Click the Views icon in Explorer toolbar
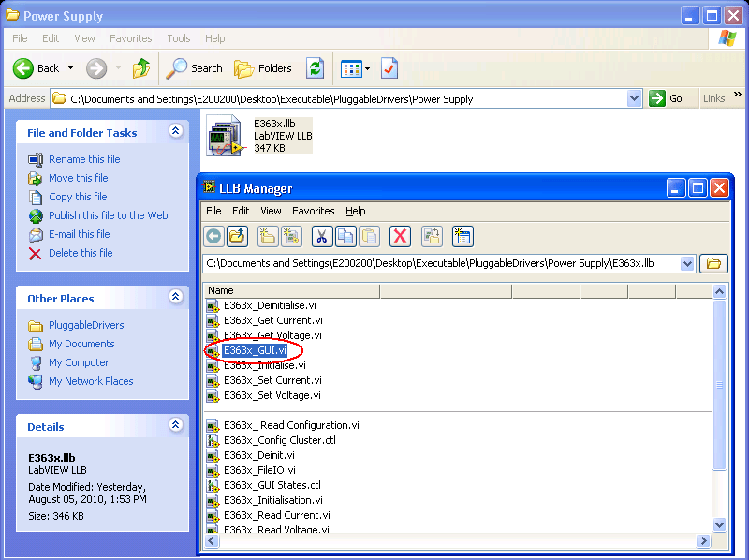Image resolution: width=749 pixels, height=560 pixels. click(351, 68)
